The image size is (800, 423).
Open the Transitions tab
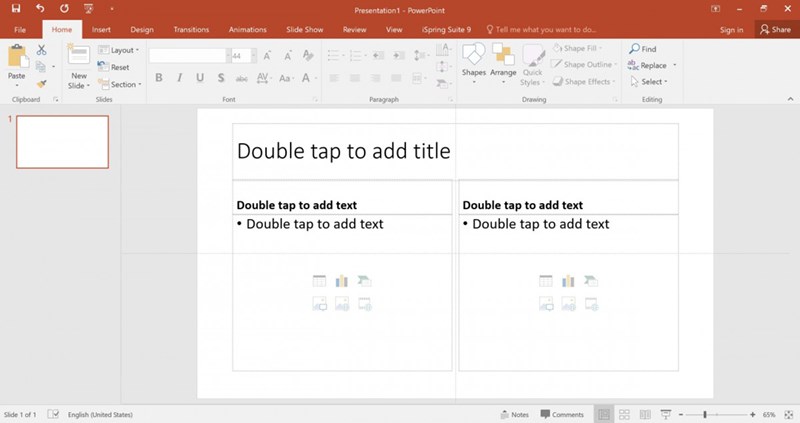(191, 30)
